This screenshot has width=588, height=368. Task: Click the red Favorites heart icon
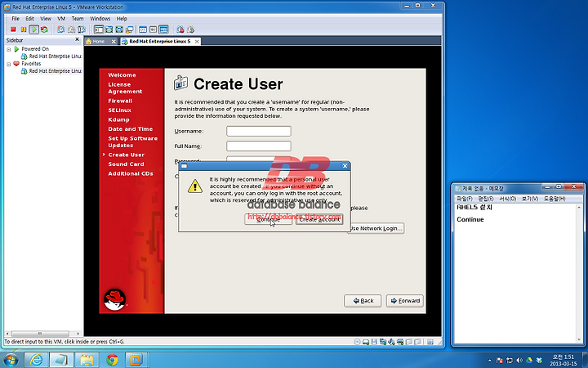click(16, 64)
